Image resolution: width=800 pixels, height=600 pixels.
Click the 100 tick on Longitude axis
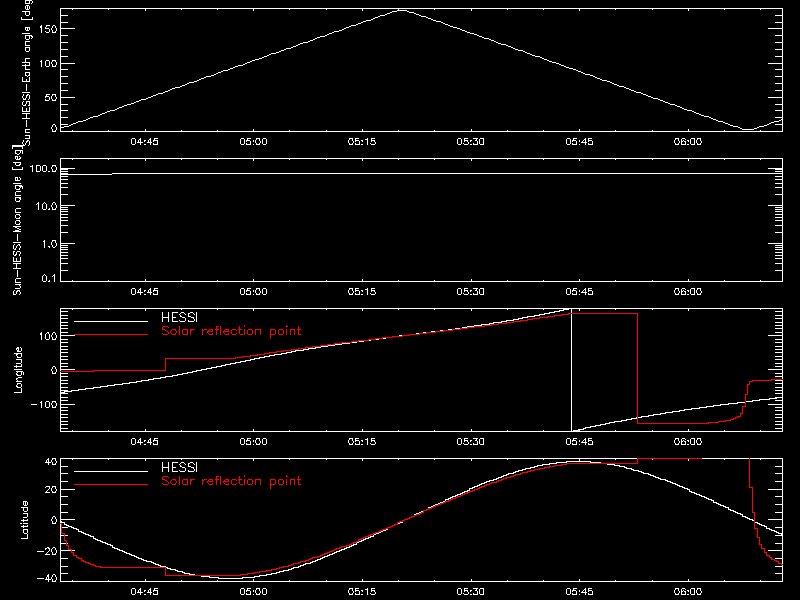coord(48,336)
